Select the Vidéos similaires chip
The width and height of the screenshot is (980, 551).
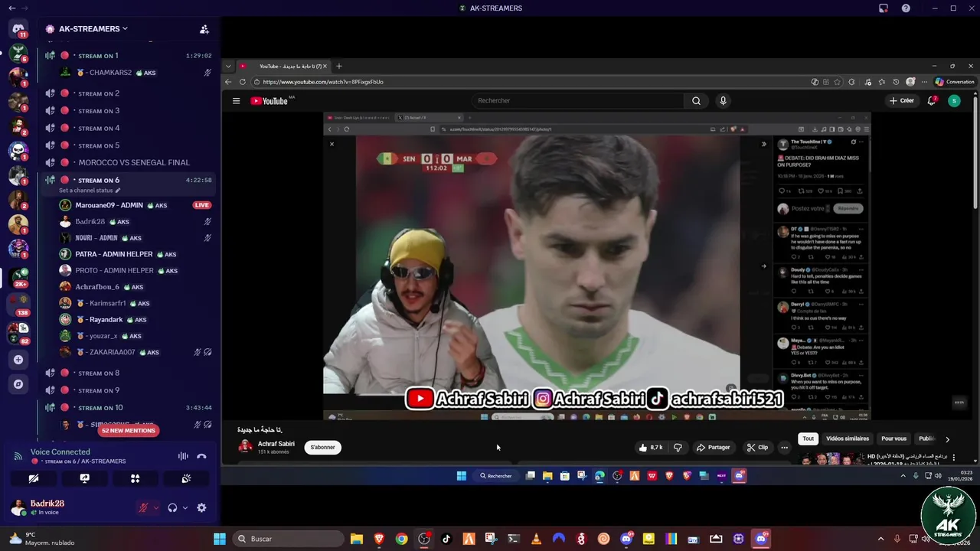(x=848, y=439)
